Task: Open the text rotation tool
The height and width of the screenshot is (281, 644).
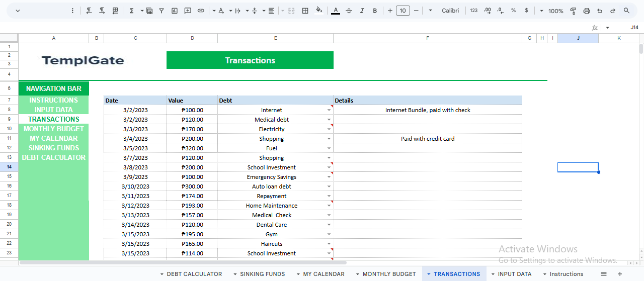Action: tap(221, 11)
